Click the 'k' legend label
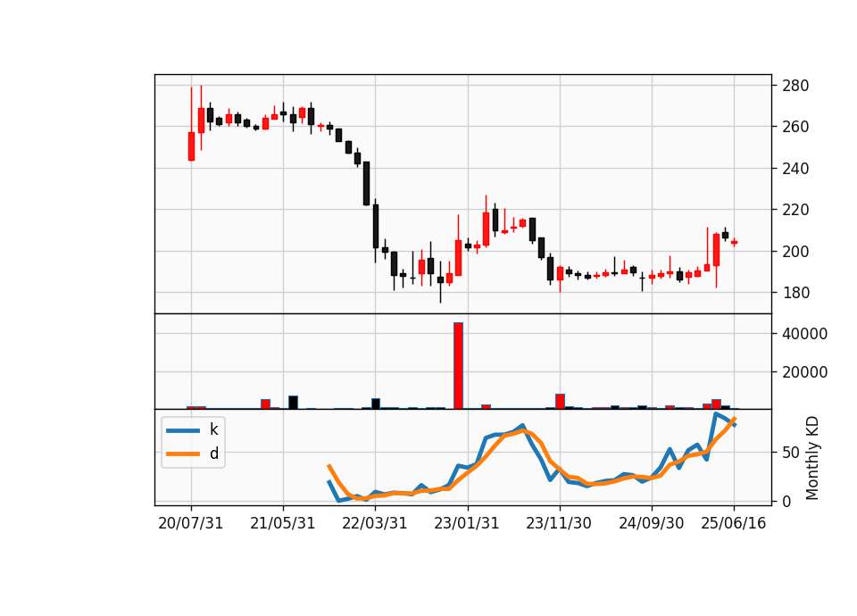857x616 pixels. click(x=213, y=429)
